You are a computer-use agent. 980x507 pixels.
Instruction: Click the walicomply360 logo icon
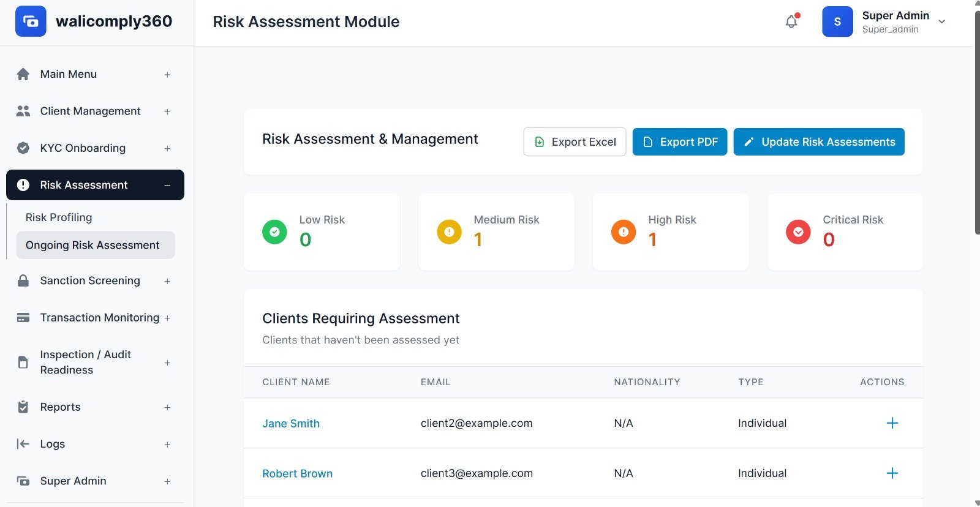pyautogui.click(x=31, y=21)
